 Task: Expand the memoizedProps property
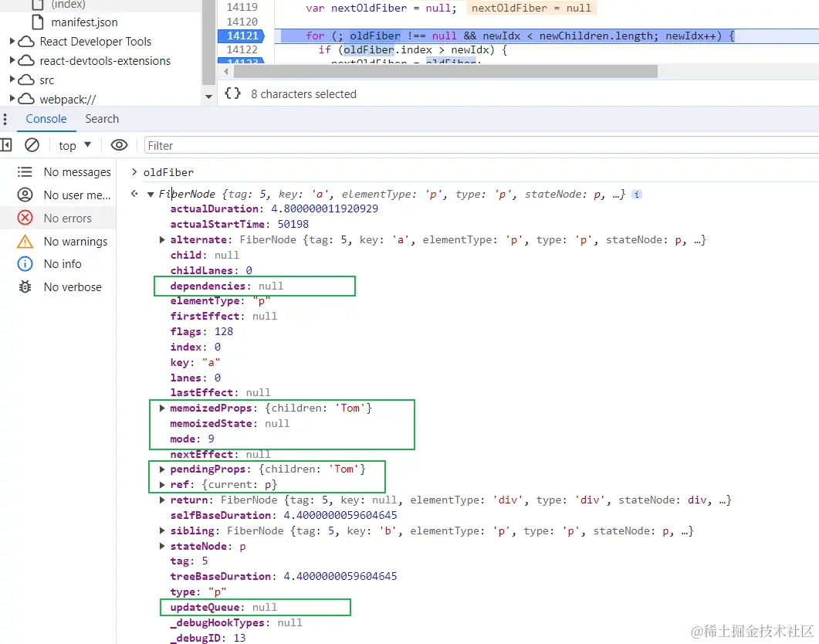tap(162, 408)
